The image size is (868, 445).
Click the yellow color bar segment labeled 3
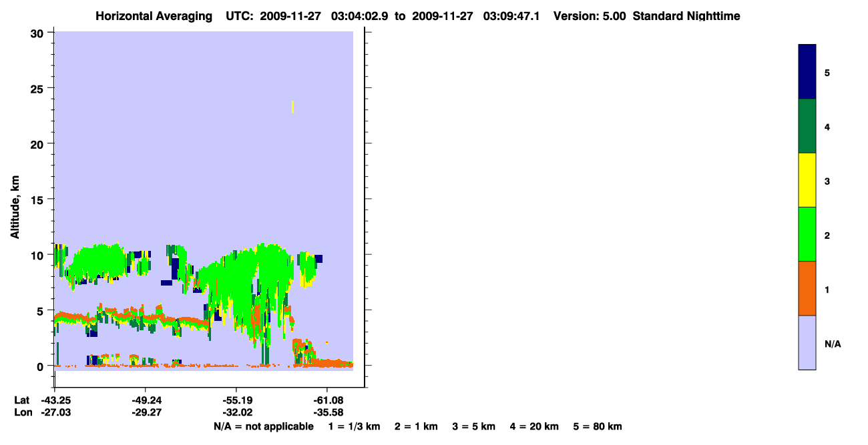click(x=807, y=180)
